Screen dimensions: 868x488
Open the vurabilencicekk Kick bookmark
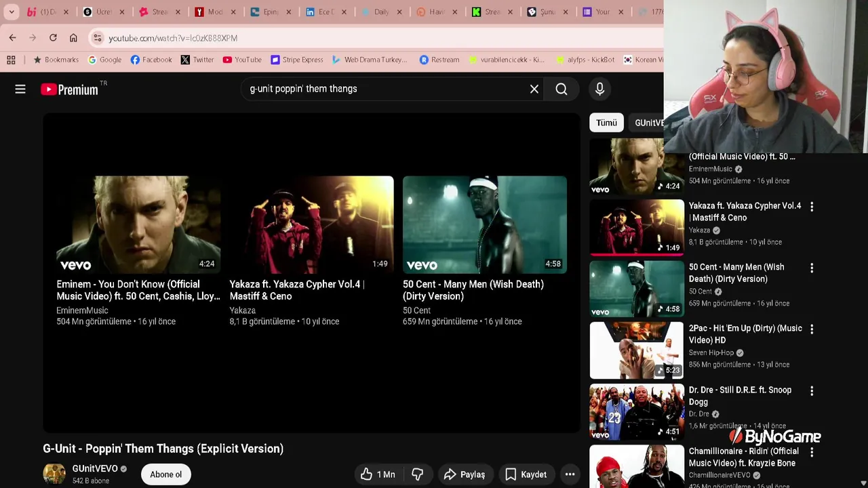point(506,60)
